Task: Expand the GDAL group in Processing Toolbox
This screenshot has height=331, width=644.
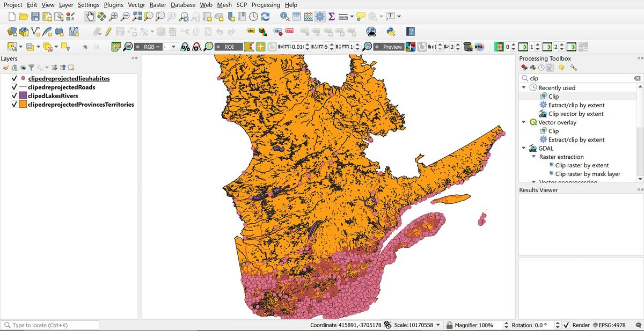Action: 524,148
